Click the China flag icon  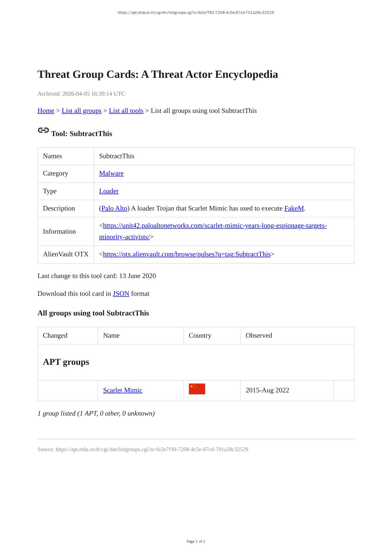point(197,389)
